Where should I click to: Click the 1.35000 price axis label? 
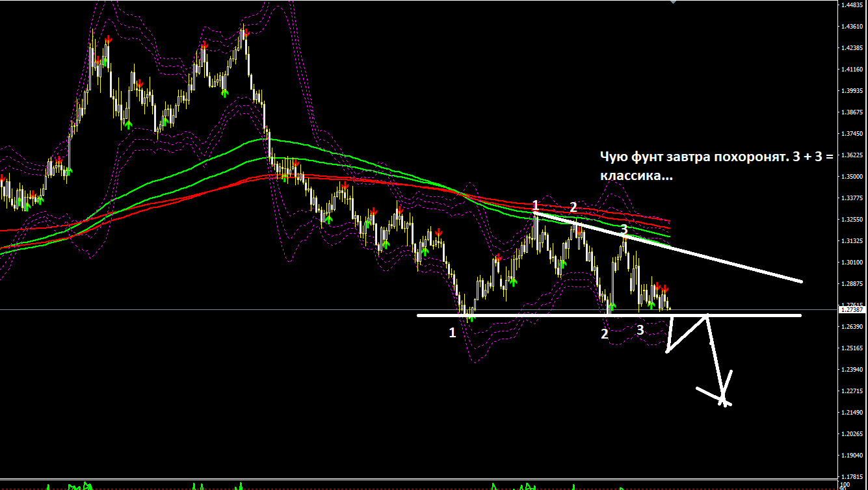click(x=852, y=177)
